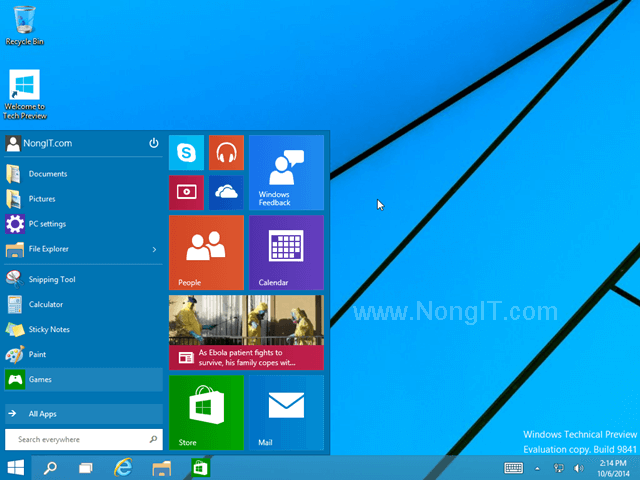Expand File Explorer jump list arrow

pyautogui.click(x=154, y=249)
